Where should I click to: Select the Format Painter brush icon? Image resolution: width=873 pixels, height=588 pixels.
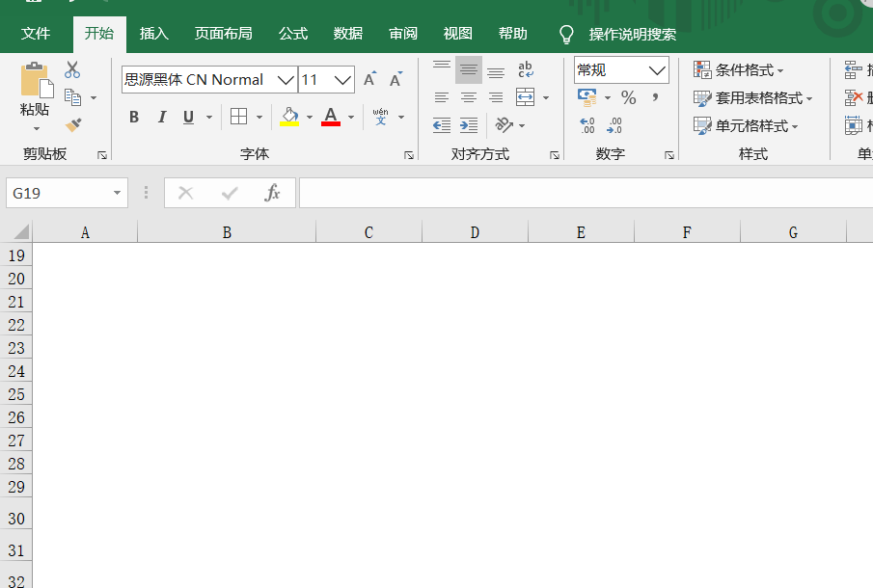[73, 124]
